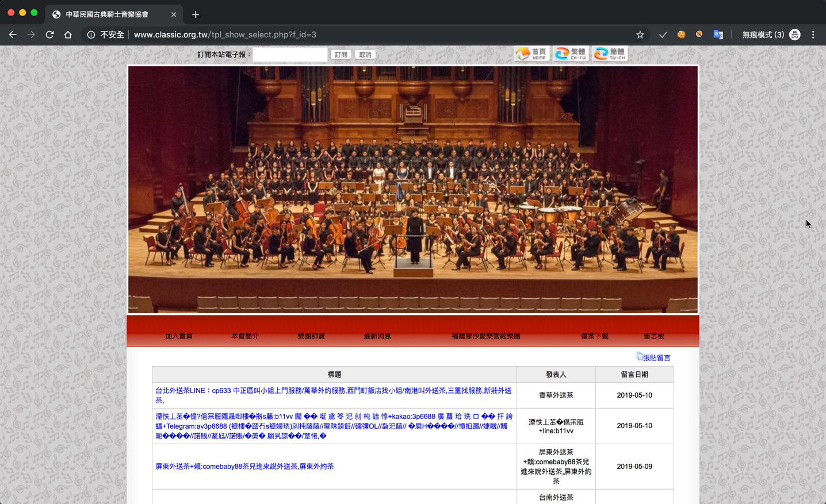Close the 中華民國古典騎士音樂協會 tab

[174, 14]
